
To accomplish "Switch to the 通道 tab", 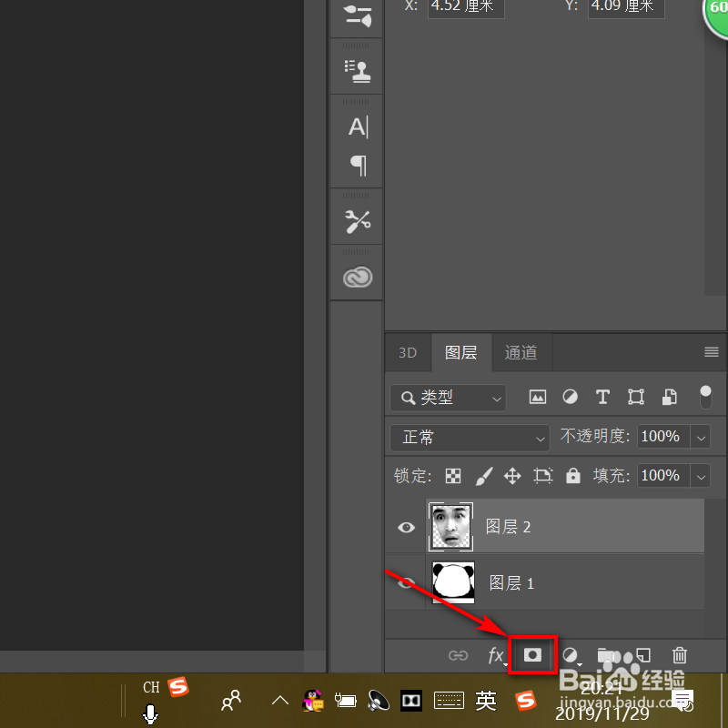I will point(521,353).
